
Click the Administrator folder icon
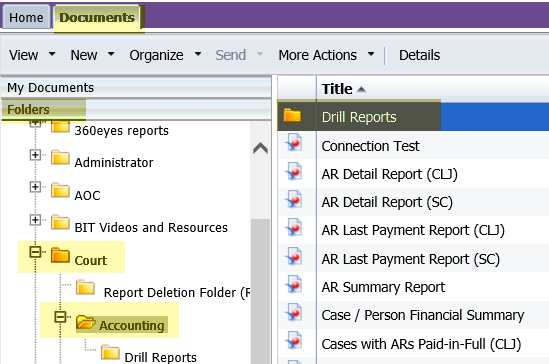click(x=60, y=158)
